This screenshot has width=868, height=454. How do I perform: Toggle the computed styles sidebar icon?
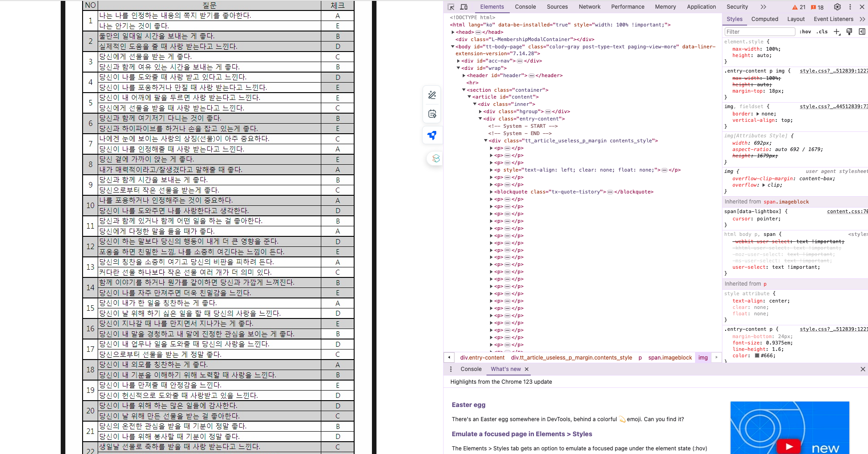[862, 31]
